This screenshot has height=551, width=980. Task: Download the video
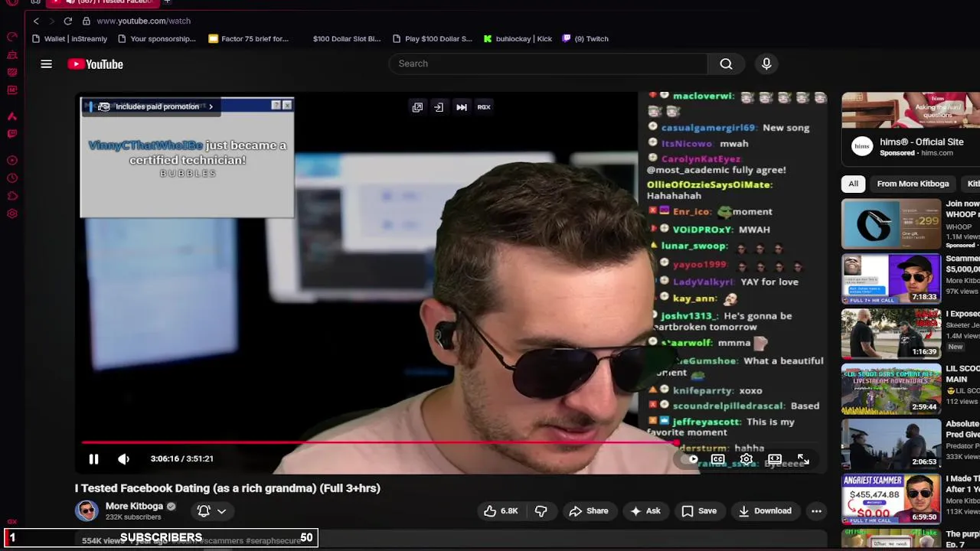click(764, 510)
